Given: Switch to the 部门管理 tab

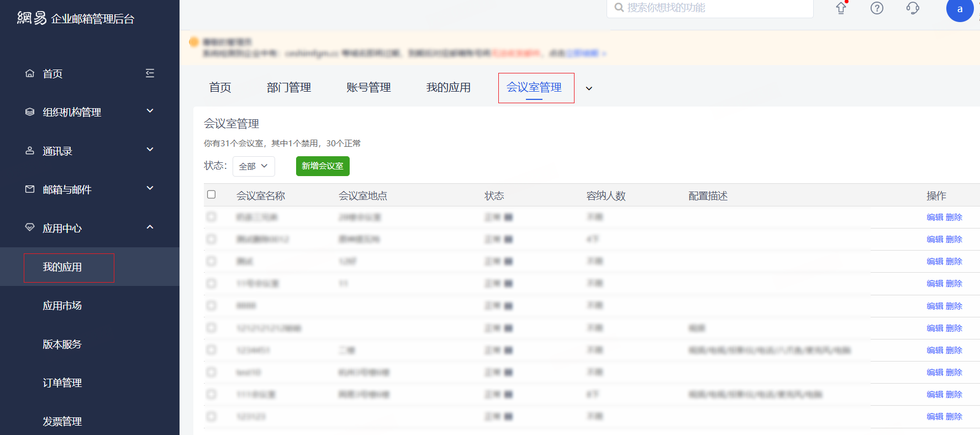Looking at the screenshot, I should 289,87.
